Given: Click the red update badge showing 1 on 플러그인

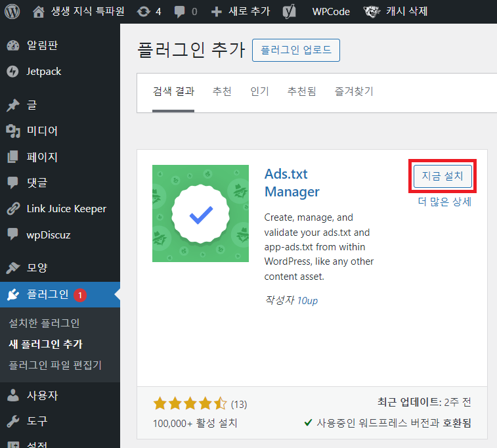Looking at the screenshot, I should point(80,295).
